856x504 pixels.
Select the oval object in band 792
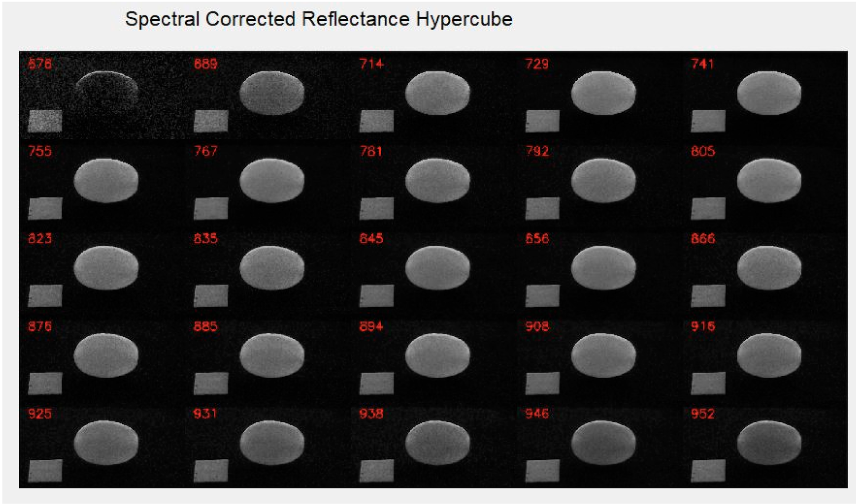603,180
